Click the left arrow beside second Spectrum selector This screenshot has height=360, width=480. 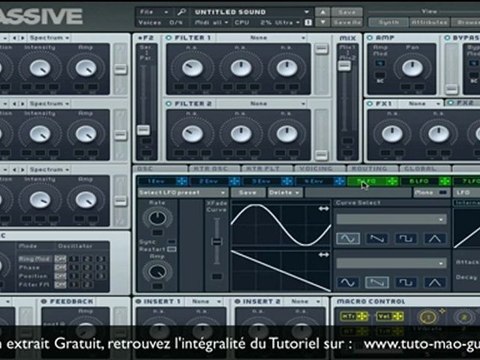(x=15, y=104)
